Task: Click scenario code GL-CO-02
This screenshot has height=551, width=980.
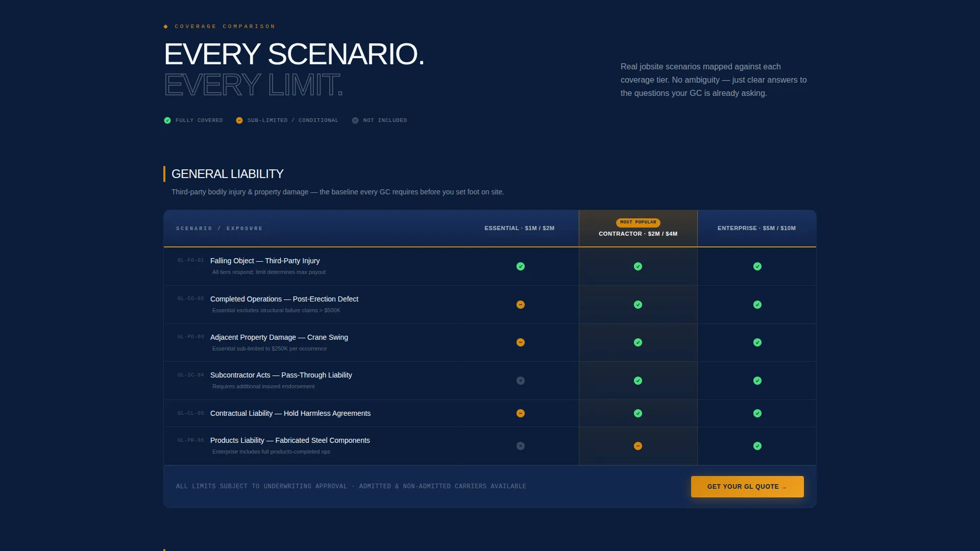Action: 190,298
